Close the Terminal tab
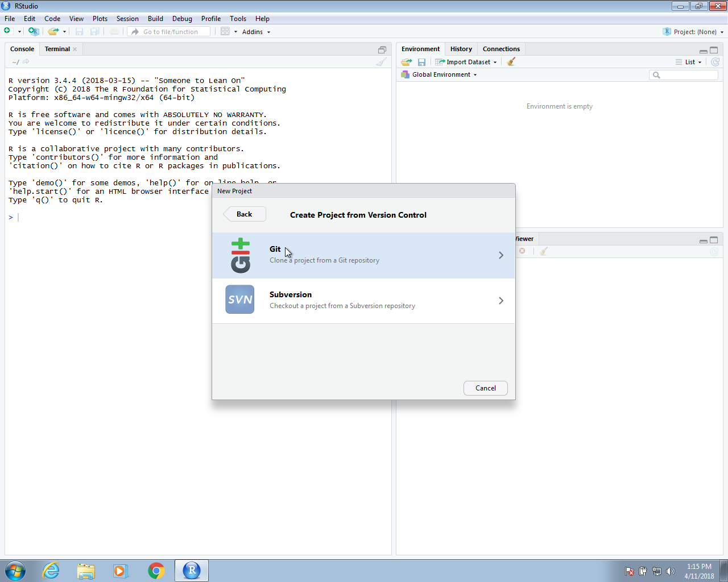728x582 pixels. (75, 49)
